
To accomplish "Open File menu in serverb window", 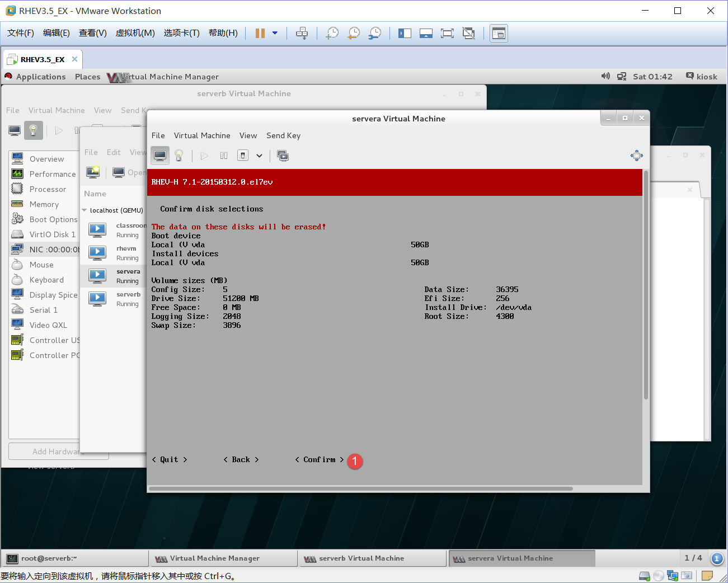I will 13,110.
